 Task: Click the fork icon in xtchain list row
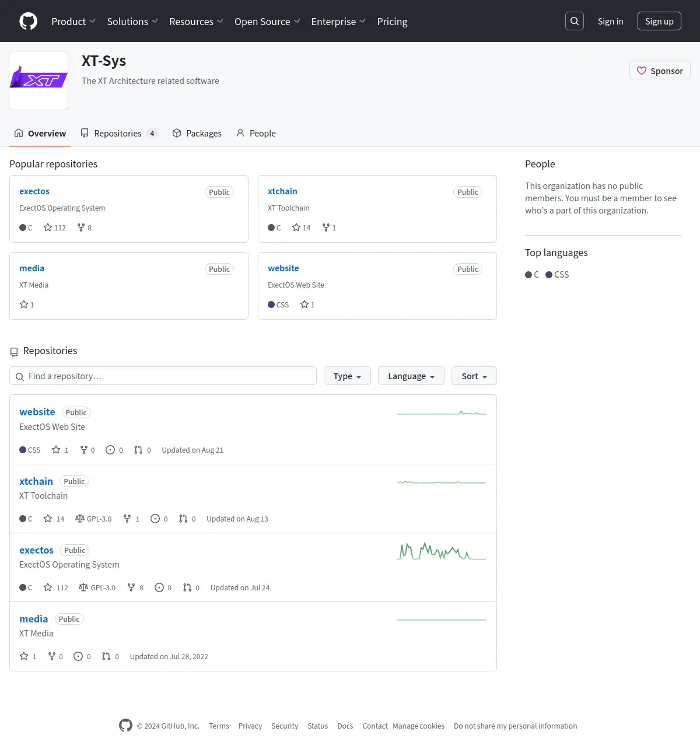(127, 519)
